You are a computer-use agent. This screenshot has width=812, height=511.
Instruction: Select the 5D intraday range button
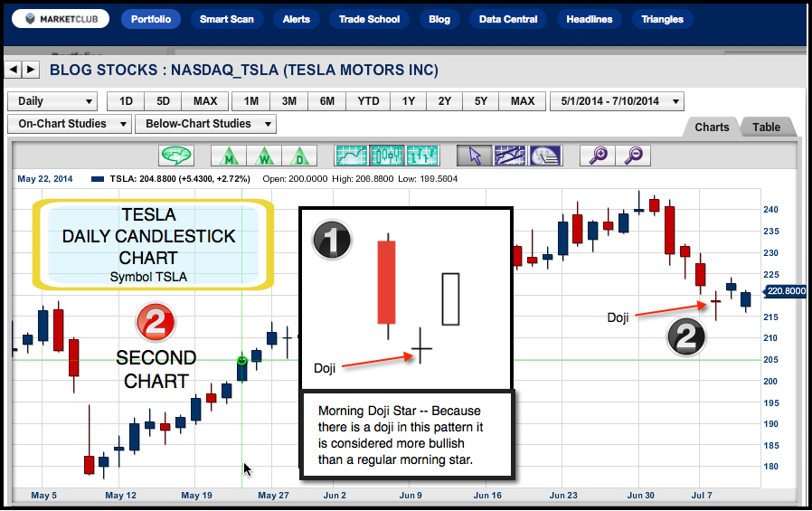[163, 101]
